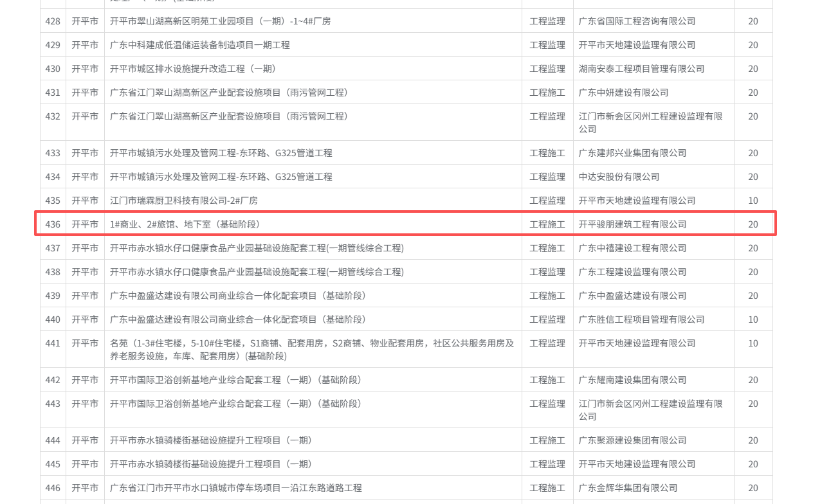822x504 pixels.
Task: Click 广东聚源建设集团有限公司 in row 444
Action: 632,440
